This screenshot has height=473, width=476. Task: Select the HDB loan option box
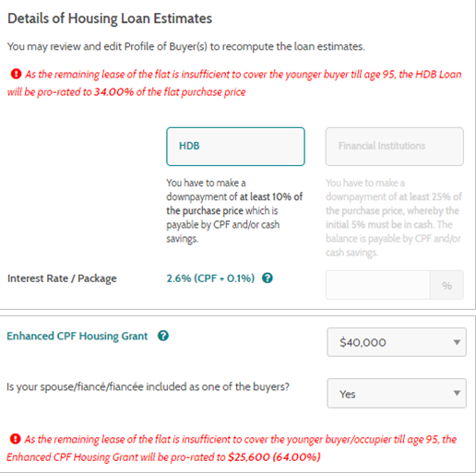(235, 147)
